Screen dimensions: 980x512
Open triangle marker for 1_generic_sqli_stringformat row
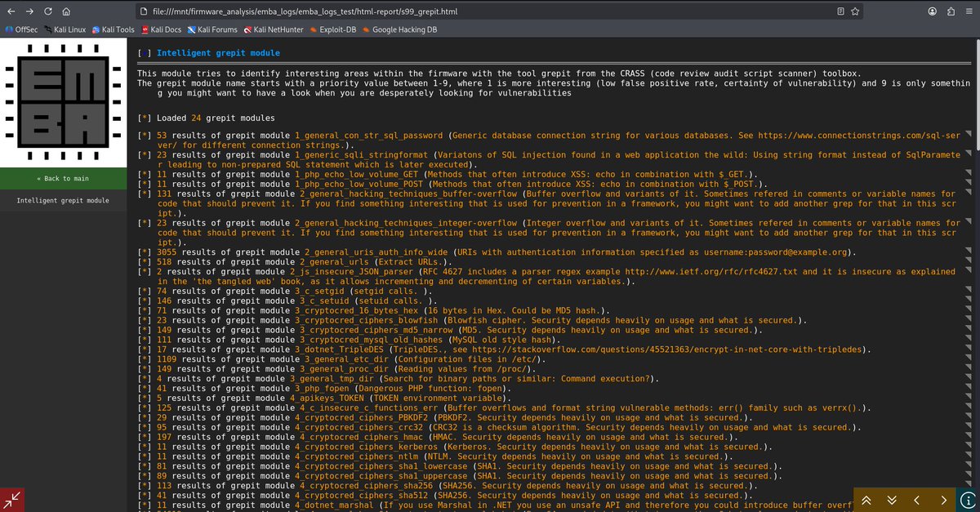point(969,154)
